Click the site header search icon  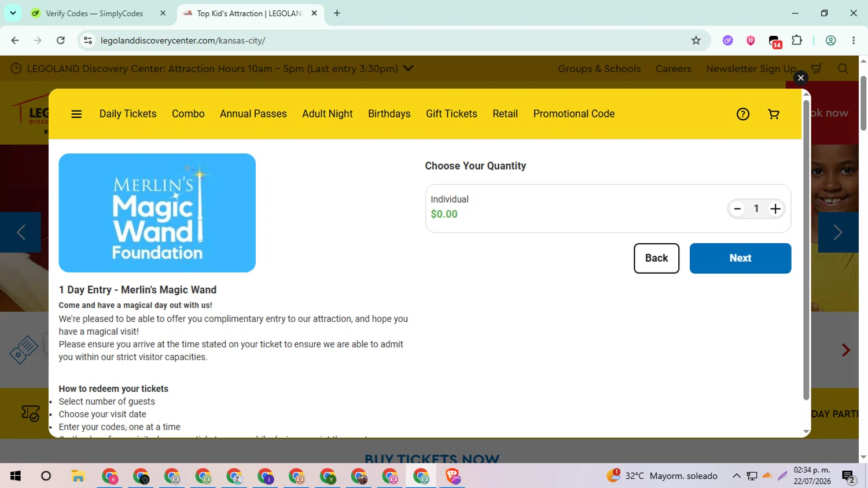tap(843, 68)
